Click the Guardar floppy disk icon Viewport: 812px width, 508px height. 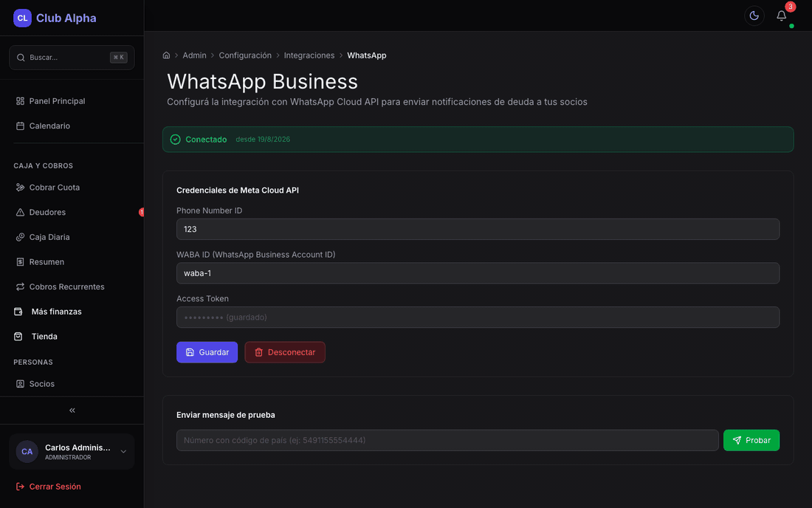[190, 352]
